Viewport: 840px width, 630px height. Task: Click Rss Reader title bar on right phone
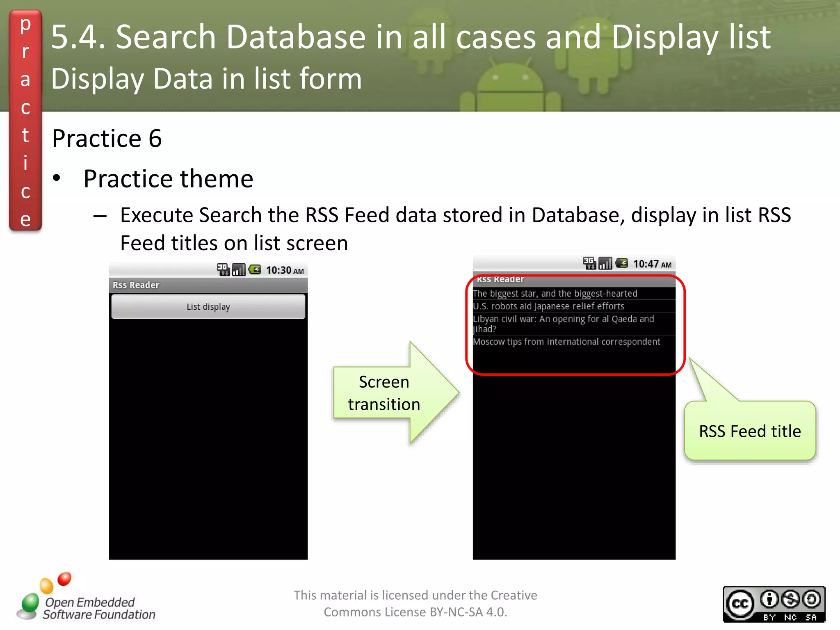(574, 279)
